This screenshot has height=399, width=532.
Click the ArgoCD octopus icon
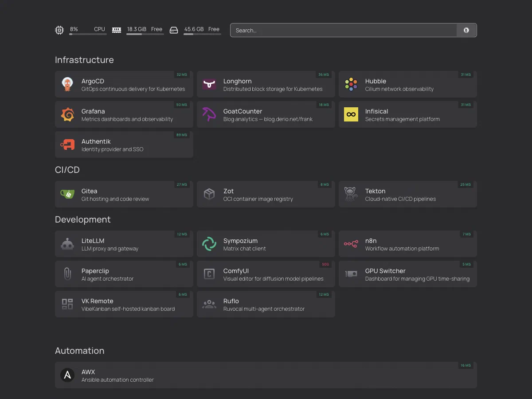point(67,84)
